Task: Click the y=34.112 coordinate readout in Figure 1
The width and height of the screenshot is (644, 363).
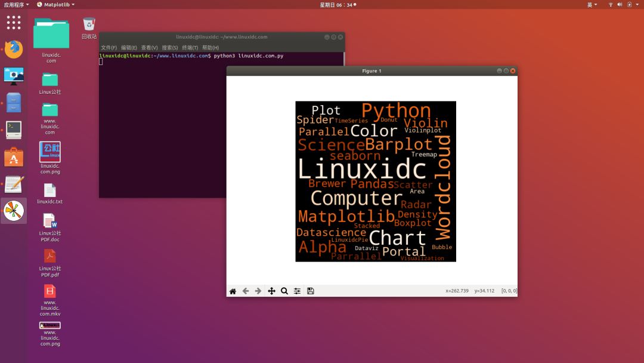Action: 484,291
